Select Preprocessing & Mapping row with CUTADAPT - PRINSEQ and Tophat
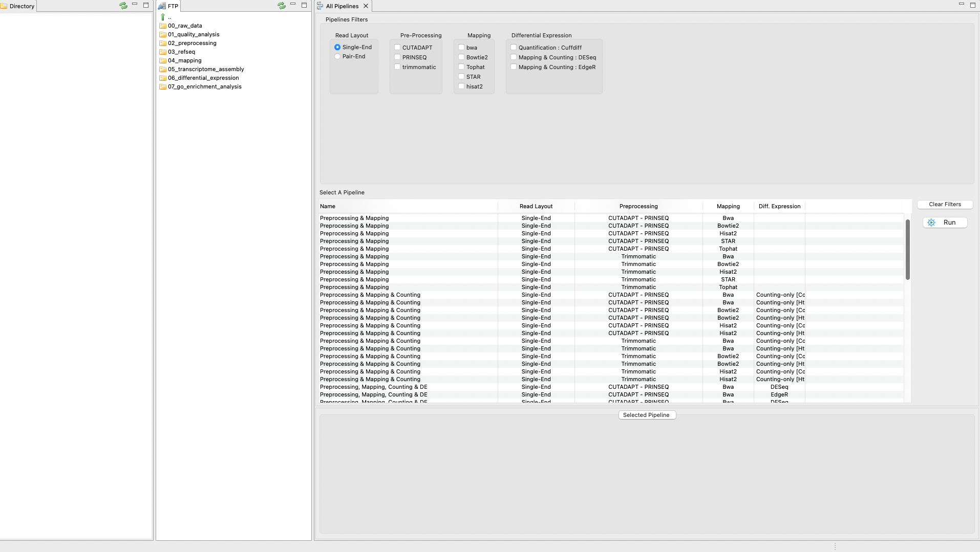Image resolution: width=980 pixels, height=552 pixels. click(611, 249)
